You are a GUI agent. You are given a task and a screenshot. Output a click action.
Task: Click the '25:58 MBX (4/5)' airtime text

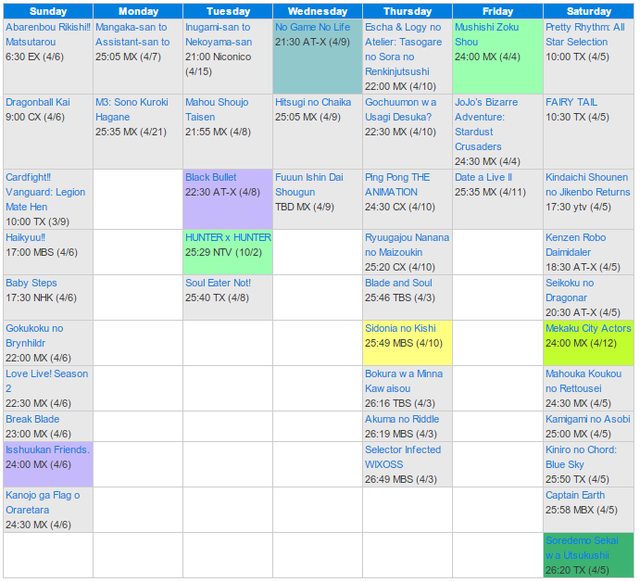pyautogui.click(x=582, y=510)
